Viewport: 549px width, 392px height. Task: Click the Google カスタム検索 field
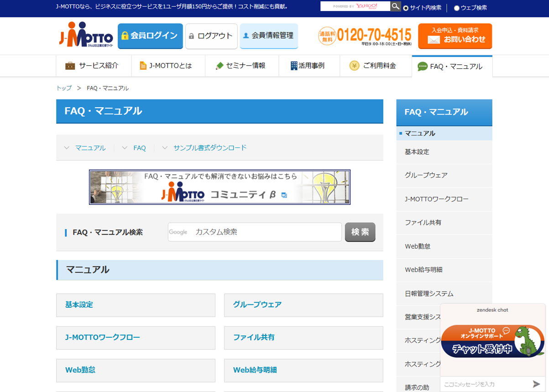point(255,232)
